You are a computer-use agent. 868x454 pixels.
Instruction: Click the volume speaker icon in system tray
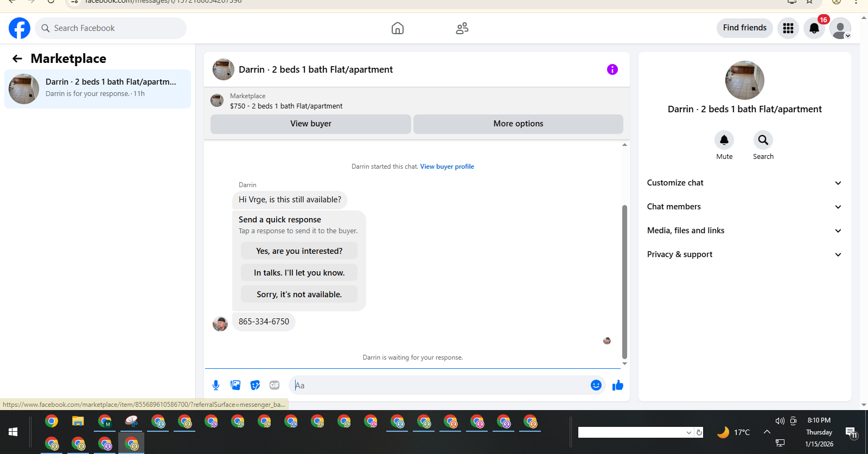[x=780, y=421]
